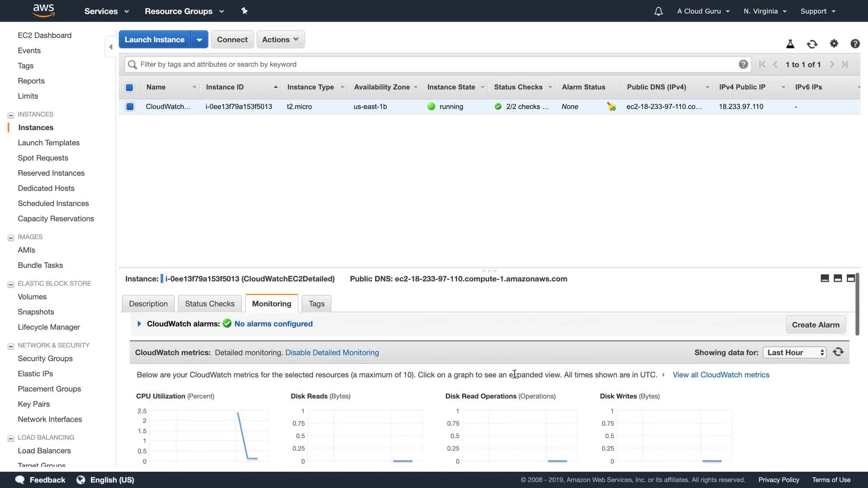
Task: Refresh the CloudWatch metrics graphs
Action: tap(838, 352)
